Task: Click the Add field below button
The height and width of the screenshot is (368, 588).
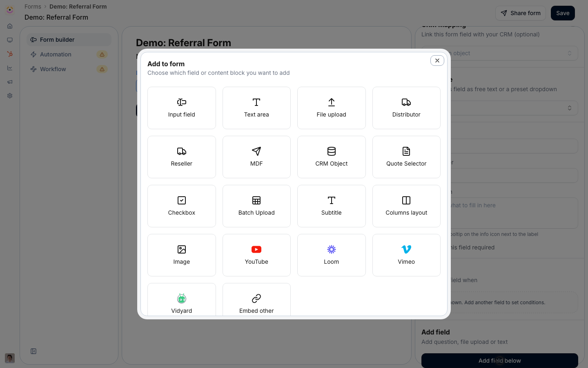Action: tap(500, 361)
